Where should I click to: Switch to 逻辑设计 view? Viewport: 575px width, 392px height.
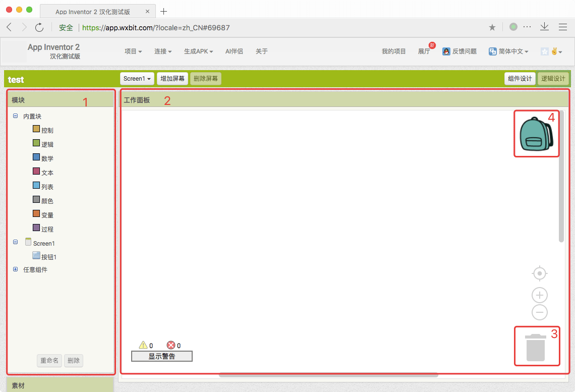click(x=553, y=79)
